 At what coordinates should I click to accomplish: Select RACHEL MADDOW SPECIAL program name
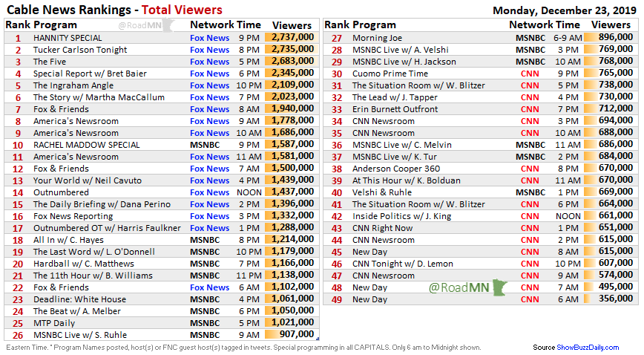tap(86, 145)
